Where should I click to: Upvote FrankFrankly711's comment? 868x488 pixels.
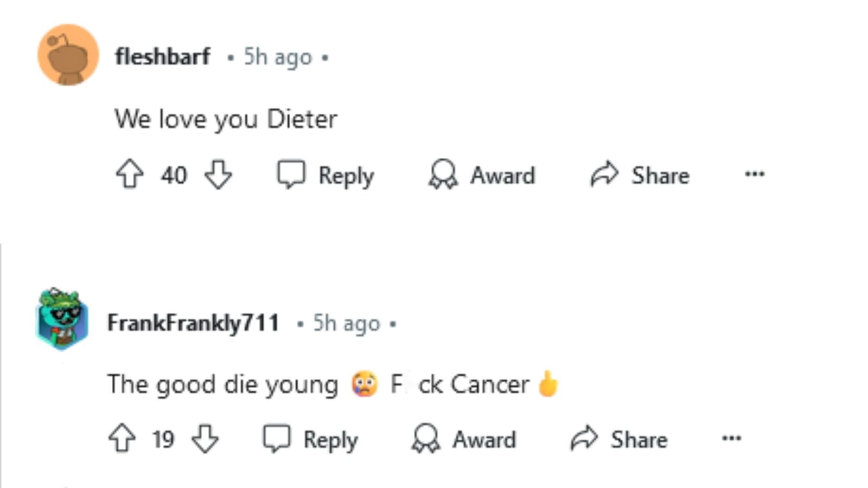pos(122,439)
